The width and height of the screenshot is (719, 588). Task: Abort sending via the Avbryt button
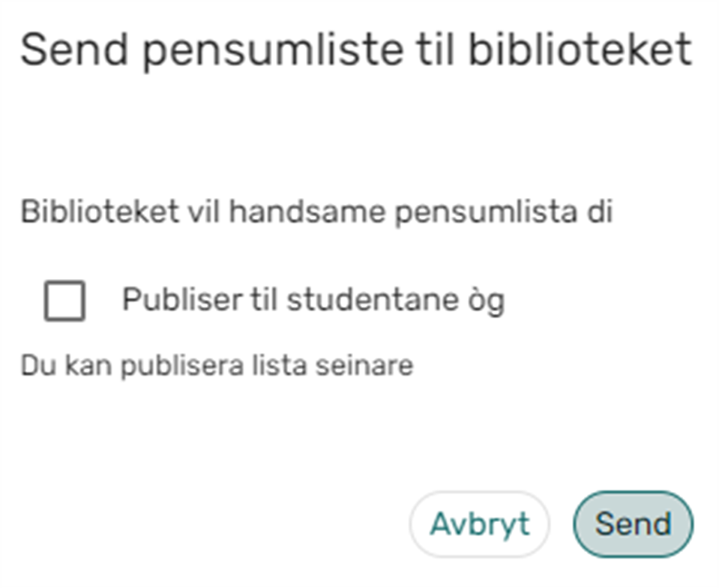479,524
